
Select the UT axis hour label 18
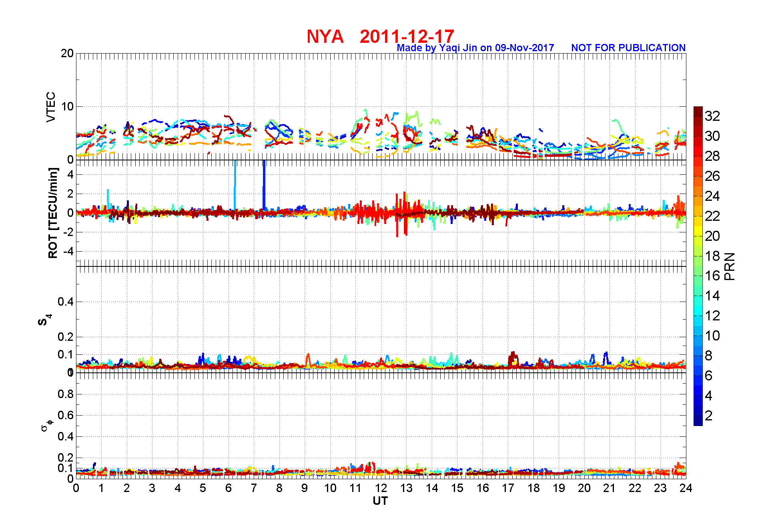pyautogui.click(x=533, y=488)
